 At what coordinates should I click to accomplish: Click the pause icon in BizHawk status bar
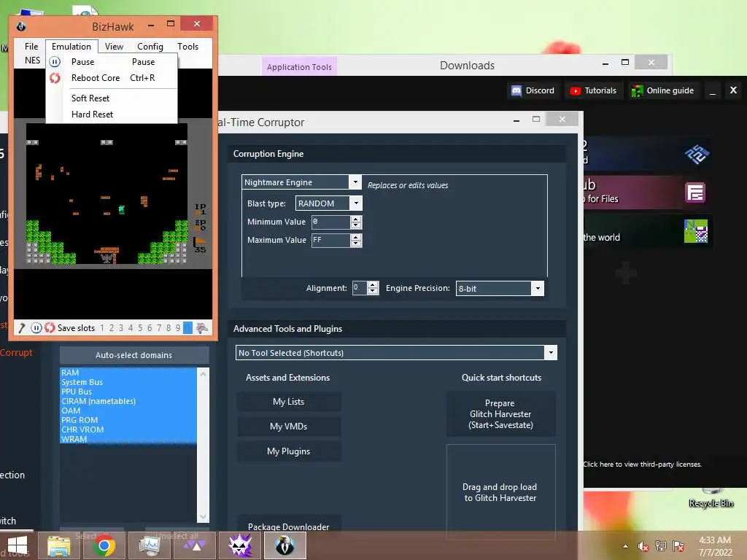(36, 328)
